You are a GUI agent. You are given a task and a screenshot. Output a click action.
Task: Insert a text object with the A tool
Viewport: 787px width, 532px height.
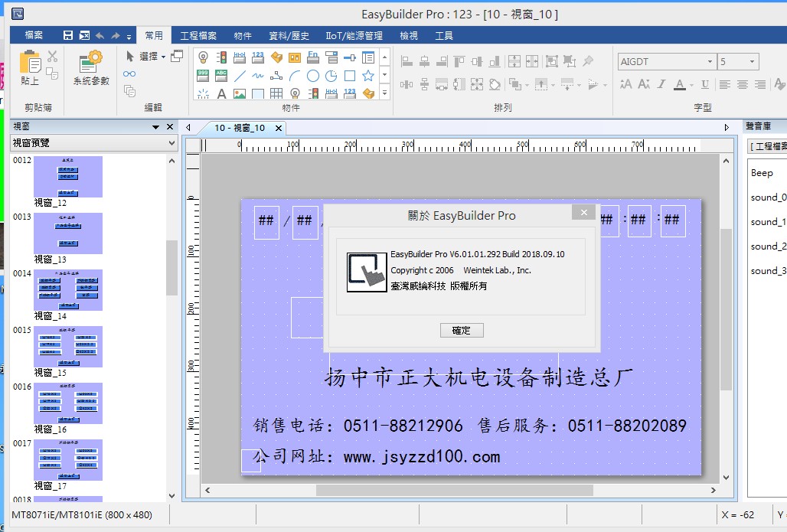(221, 94)
